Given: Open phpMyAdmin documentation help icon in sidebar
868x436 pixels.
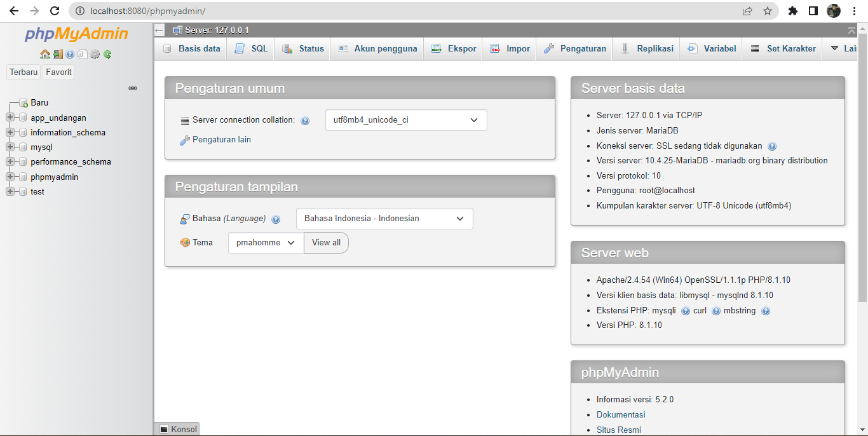Looking at the screenshot, I should tap(70, 55).
